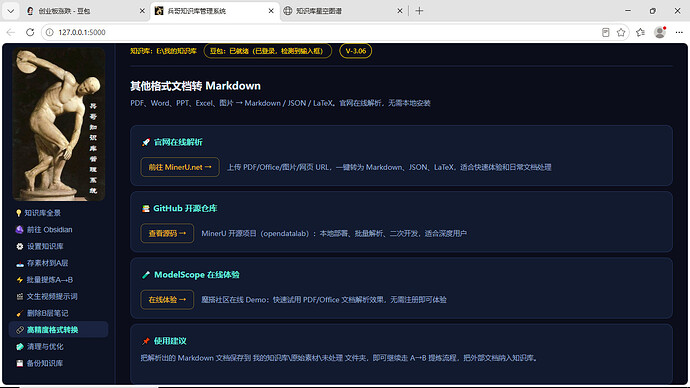Viewport: 690px width, 388px height.
Task: Open 知识库全景 via its lightbulb icon
Action: coord(18,213)
